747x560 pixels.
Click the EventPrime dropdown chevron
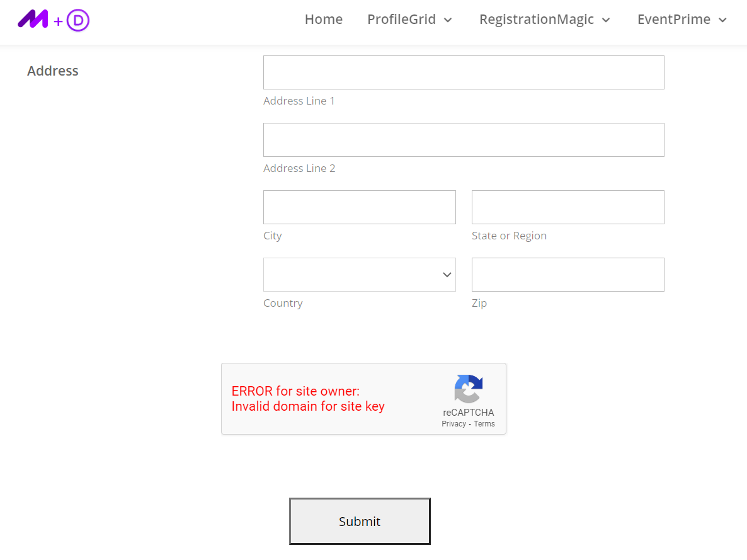(x=723, y=20)
